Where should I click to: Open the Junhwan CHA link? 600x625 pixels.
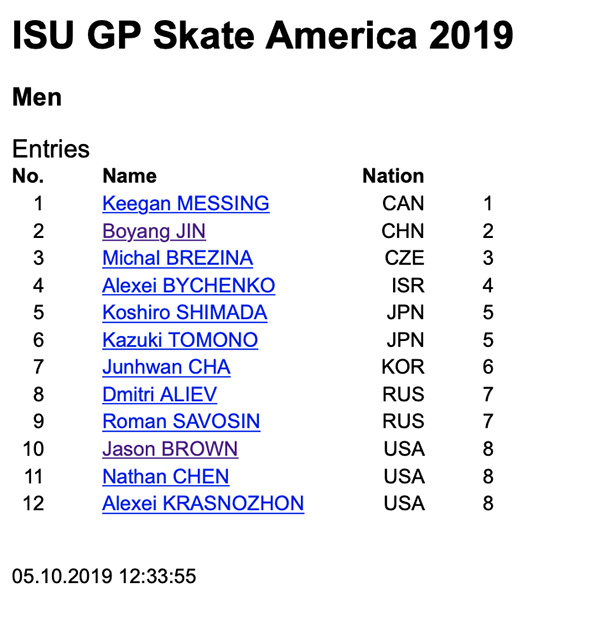click(166, 367)
